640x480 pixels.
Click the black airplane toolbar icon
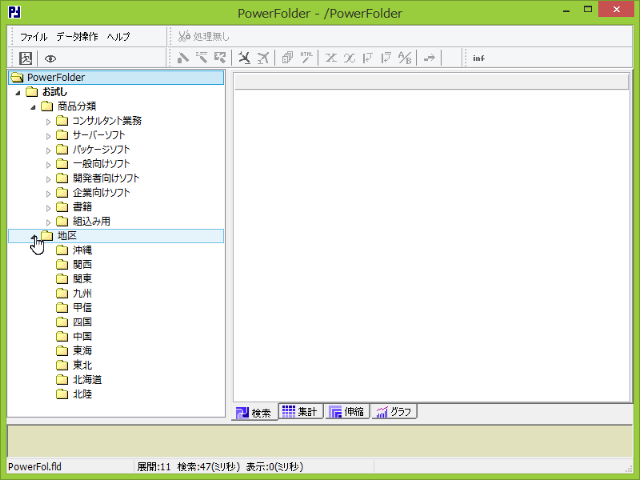tap(244, 58)
